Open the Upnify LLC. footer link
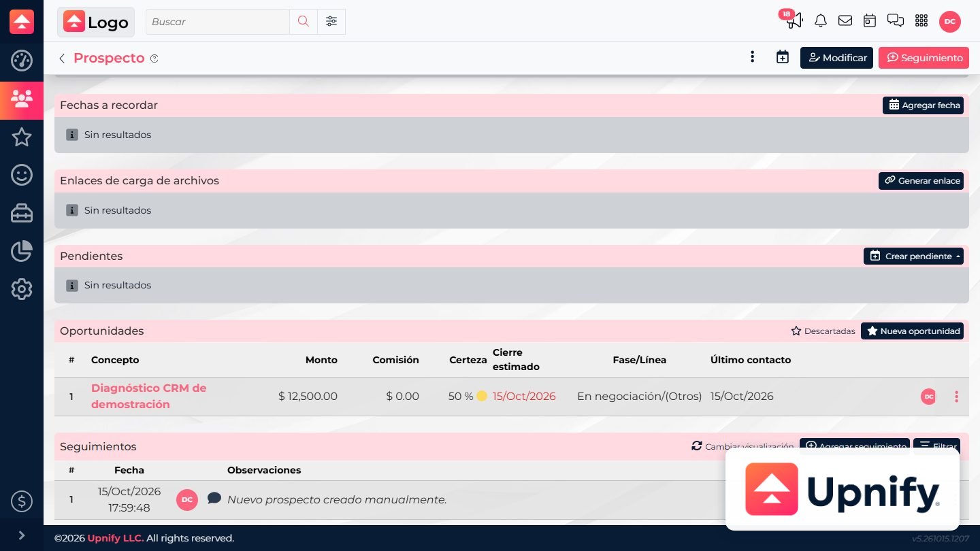The image size is (980, 551). 116,538
